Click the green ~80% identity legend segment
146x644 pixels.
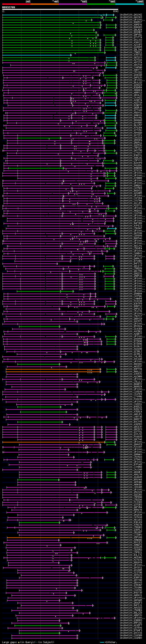[101, 4]
